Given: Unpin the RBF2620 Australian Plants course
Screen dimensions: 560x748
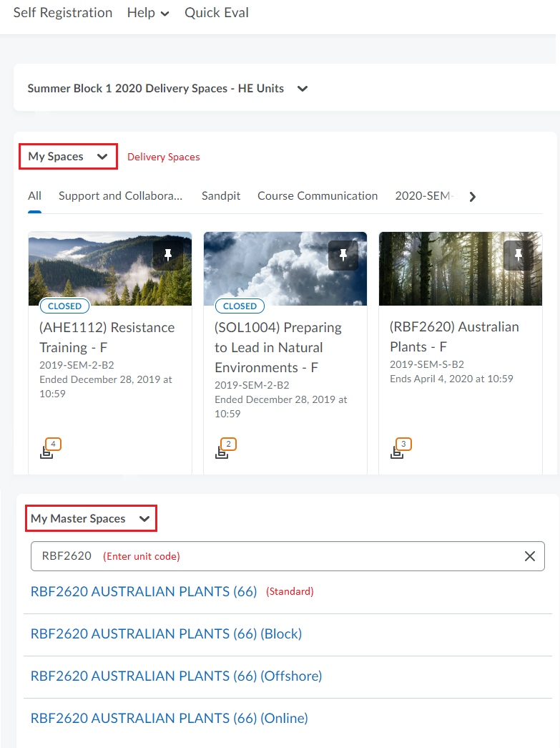Looking at the screenshot, I should tap(519, 256).
